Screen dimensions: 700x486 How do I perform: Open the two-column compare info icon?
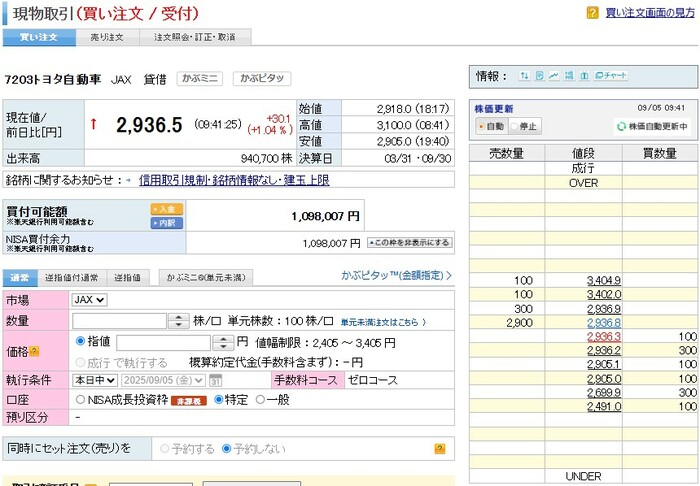click(x=584, y=76)
